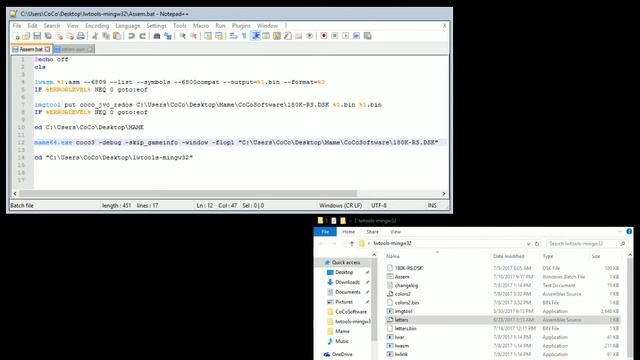This screenshot has width=640, height=360.
Task: Click the horizontal scrollbar right arrow in Notepad++
Action: point(444,193)
